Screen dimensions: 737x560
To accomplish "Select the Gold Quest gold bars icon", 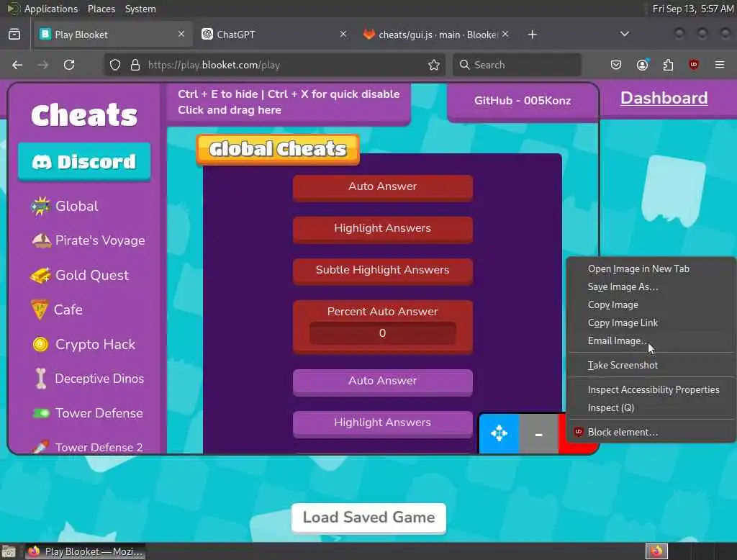I will (40, 276).
